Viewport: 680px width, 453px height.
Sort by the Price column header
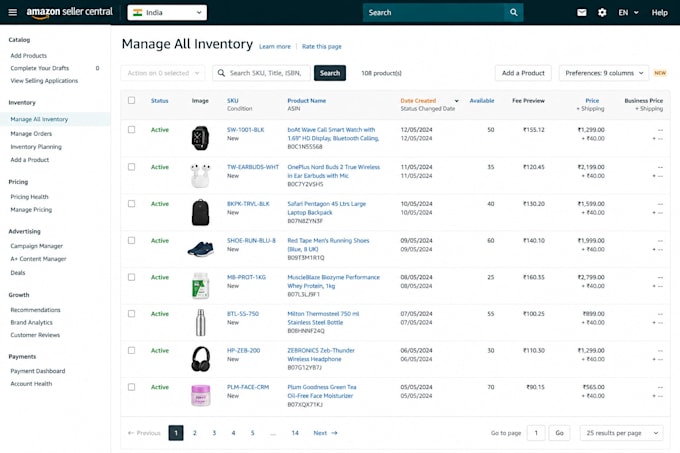[592, 101]
